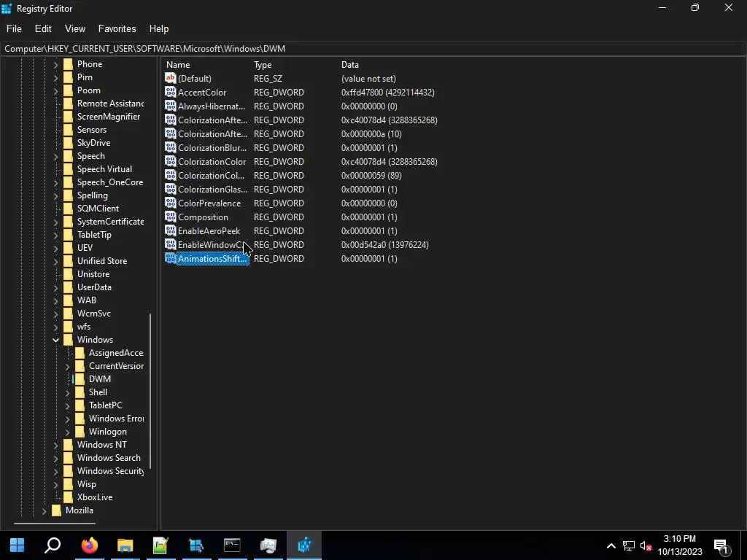Select the AssignedAcce key
747x560 pixels.
pos(116,353)
